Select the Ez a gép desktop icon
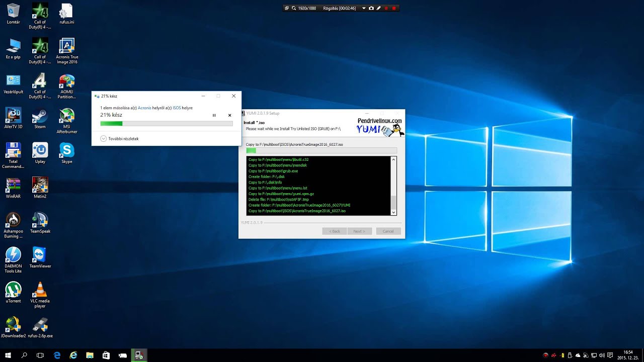 point(14,49)
